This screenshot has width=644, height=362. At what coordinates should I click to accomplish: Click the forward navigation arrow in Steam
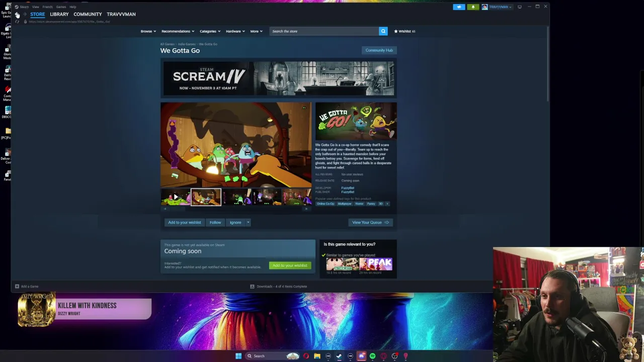pyautogui.click(x=24, y=15)
